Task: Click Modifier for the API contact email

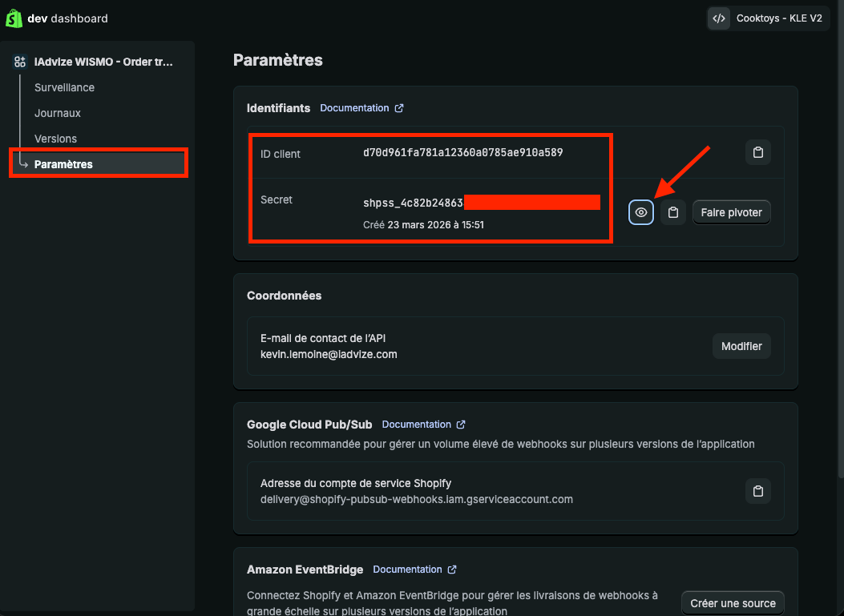Action: pyautogui.click(x=741, y=346)
